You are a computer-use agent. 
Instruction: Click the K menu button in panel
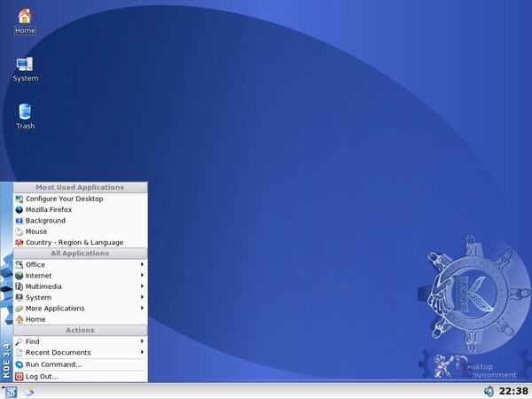pos(11,392)
